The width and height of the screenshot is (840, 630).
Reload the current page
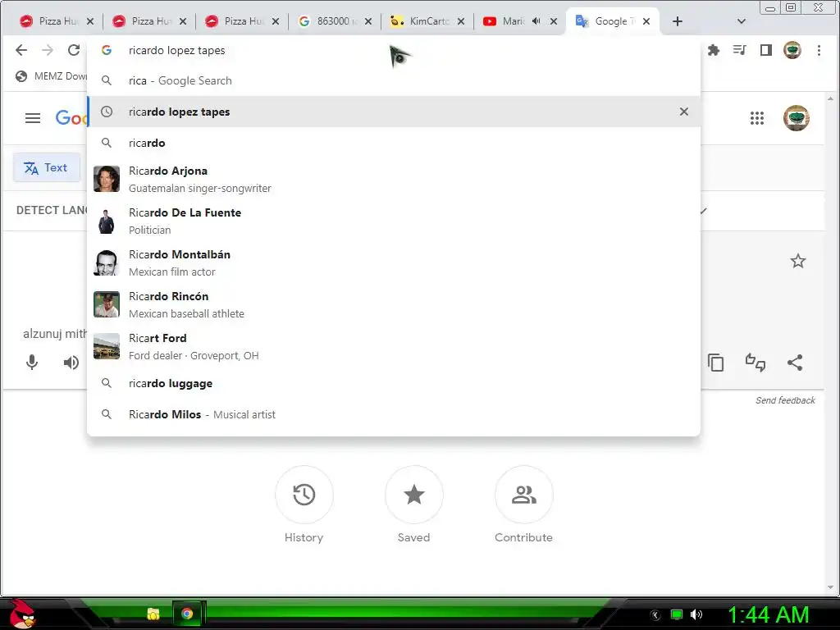(74, 50)
